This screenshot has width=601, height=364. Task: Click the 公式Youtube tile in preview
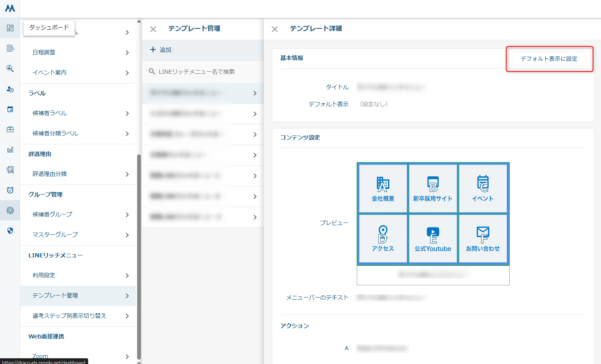(x=433, y=239)
